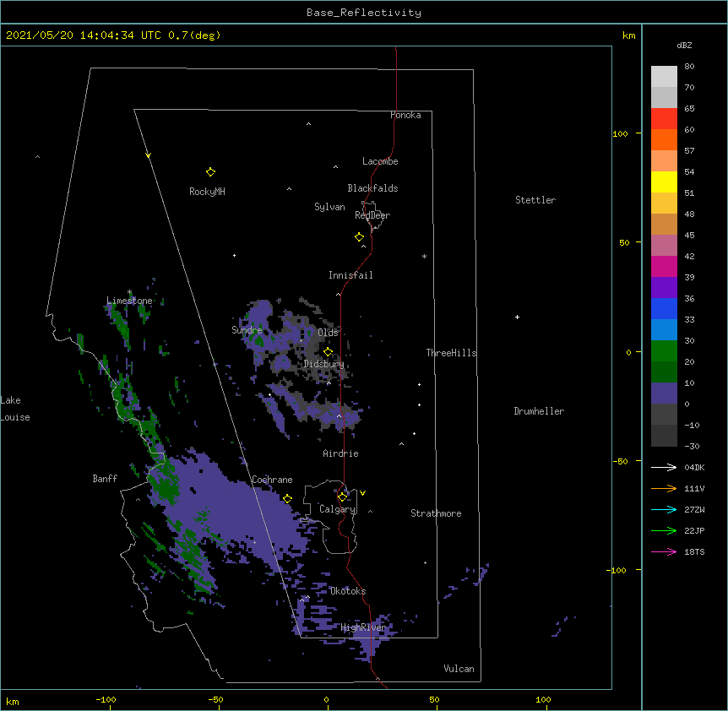Click the Drumheller label
This screenshot has width=728, height=711.
pos(539,411)
